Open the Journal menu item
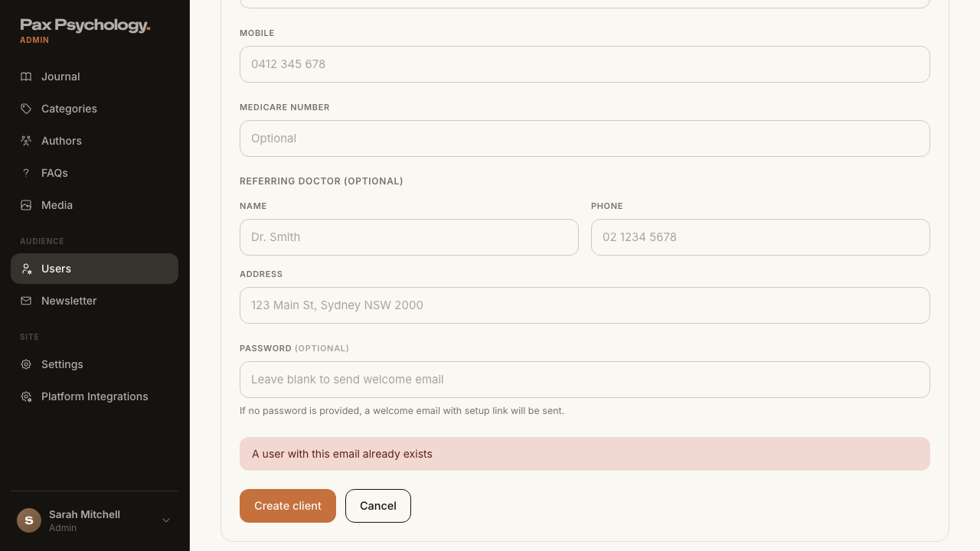The width and height of the screenshot is (980, 551). click(94, 77)
